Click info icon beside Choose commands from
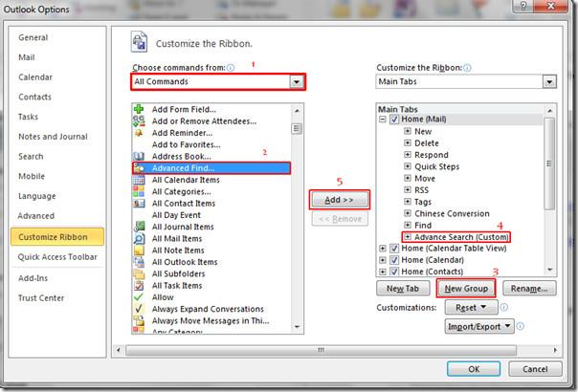The height and width of the screenshot is (392, 578). [231, 68]
